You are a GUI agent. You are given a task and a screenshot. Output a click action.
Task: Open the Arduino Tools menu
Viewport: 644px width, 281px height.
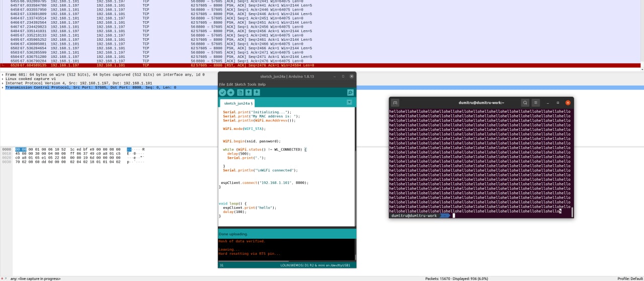pyautogui.click(x=252, y=84)
